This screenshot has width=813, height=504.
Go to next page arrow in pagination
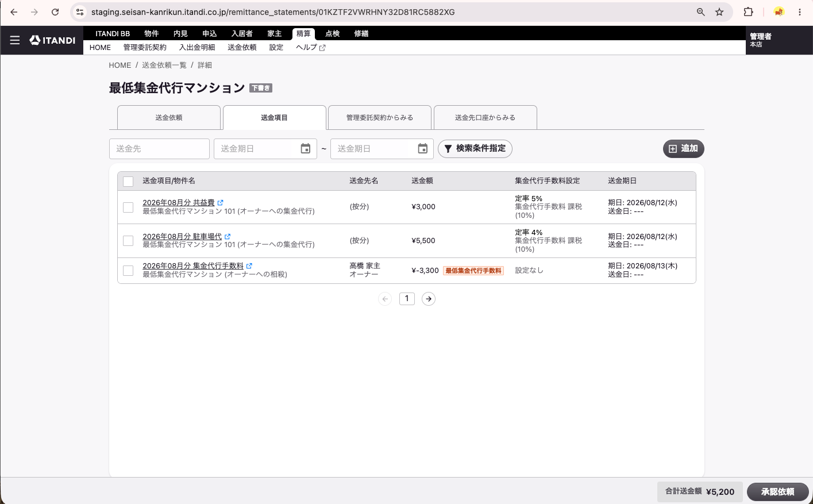pyautogui.click(x=429, y=299)
